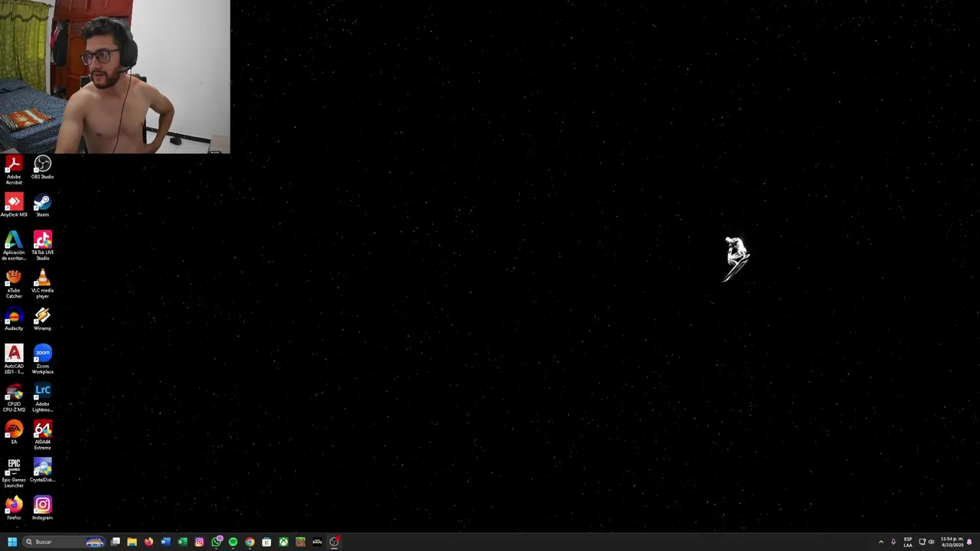Open Google Chrome from the taskbar

click(x=250, y=542)
